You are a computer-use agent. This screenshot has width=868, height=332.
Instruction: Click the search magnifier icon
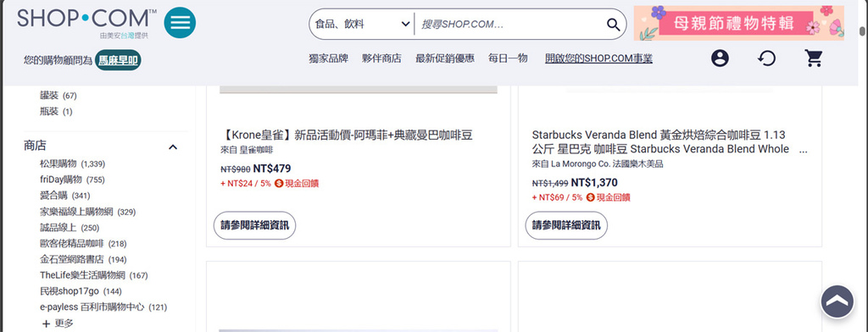point(613,25)
